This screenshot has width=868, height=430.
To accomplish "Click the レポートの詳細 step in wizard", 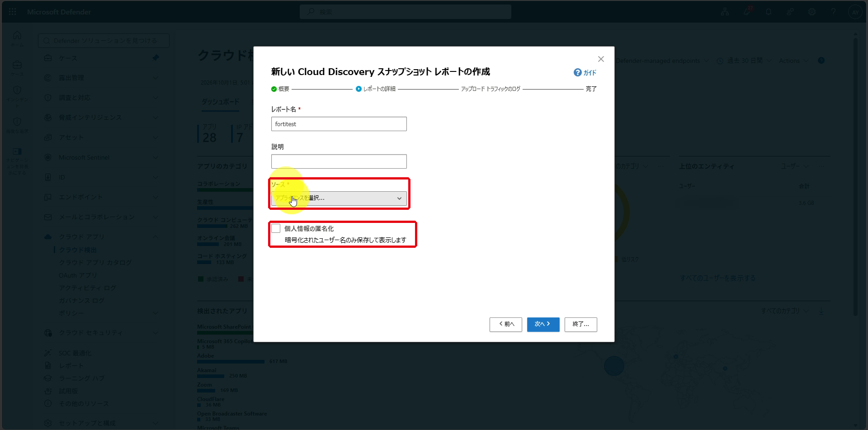I will click(x=376, y=89).
